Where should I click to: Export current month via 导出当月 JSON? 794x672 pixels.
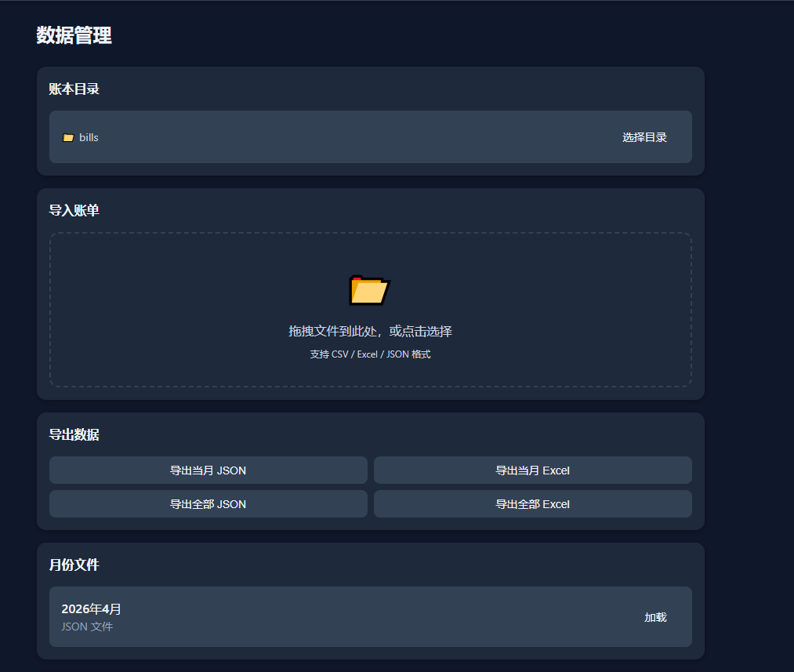coord(208,470)
